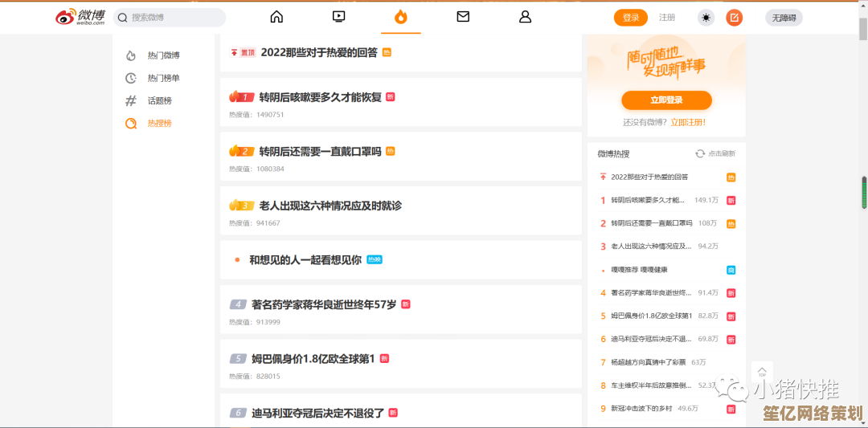Click the vertical page scrollbar
This screenshot has height=428, width=868.
coord(864,193)
